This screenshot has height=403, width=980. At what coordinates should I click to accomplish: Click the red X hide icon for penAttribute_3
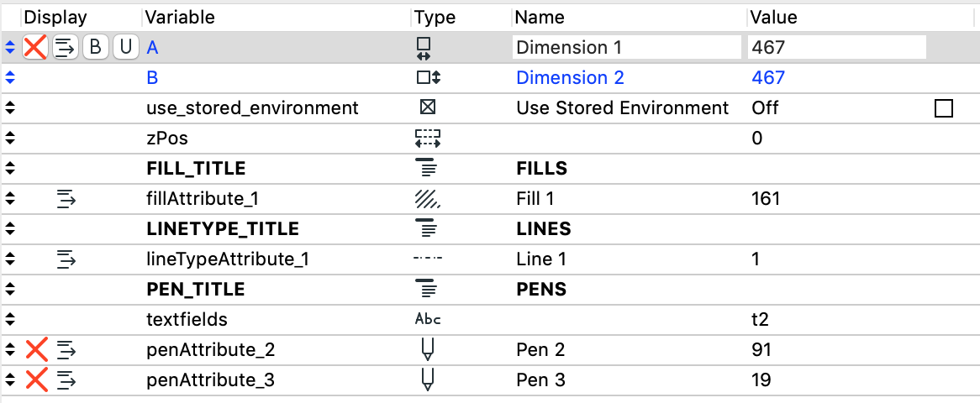tap(36, 380)
